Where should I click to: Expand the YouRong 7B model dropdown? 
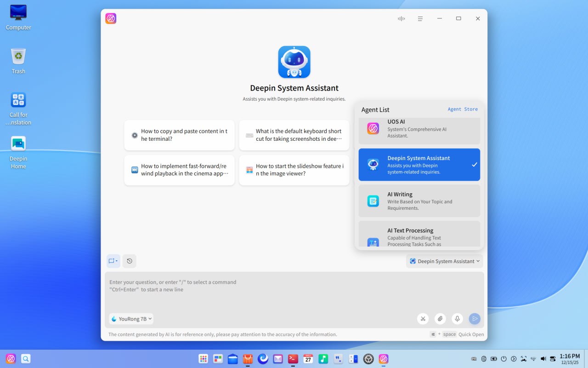tap(131, 319)
